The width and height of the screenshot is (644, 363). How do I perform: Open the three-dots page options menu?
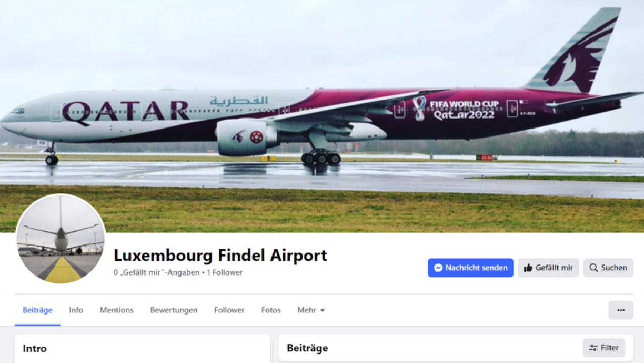(621, 310)
